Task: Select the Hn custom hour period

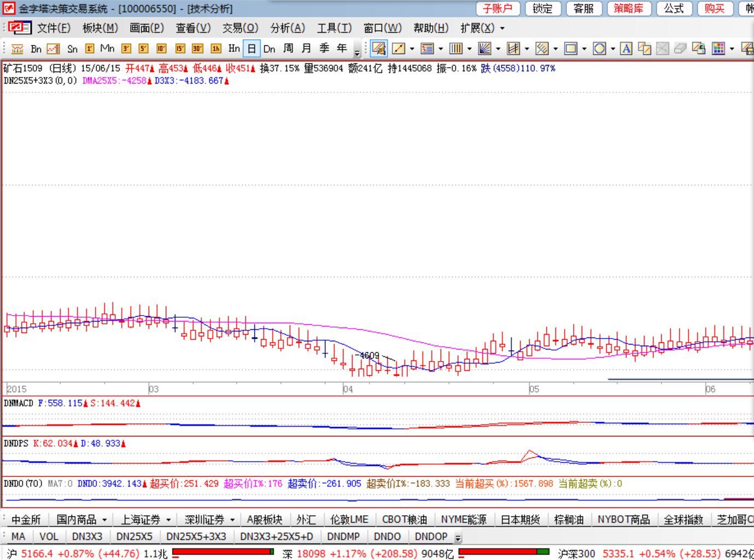Action: tap(234, 49)
